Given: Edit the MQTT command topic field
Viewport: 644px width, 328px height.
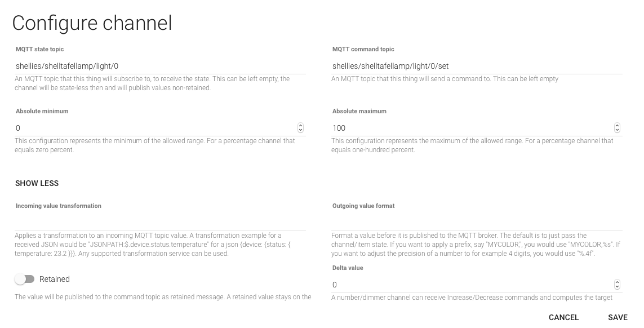Looking at the screenshot, I should [x=477, y=66].
